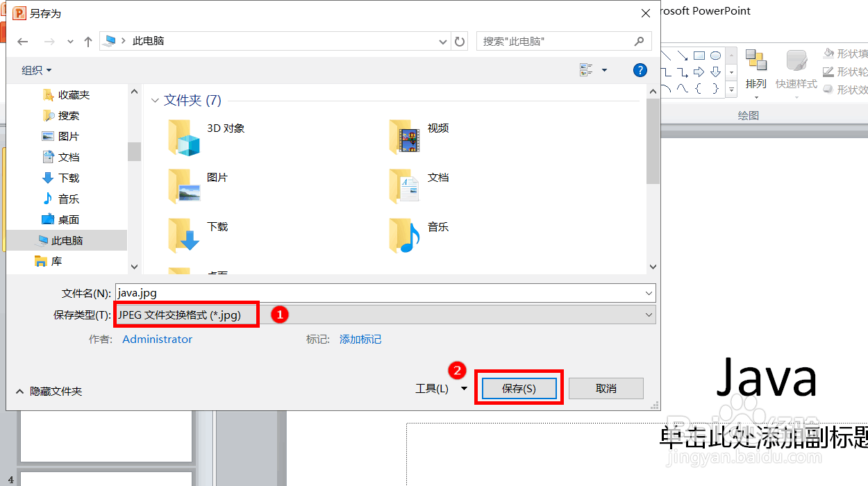This screenshot has width=868, height=486.
Task: Select the elbow arrow connector shape
Action: [683, 72]
